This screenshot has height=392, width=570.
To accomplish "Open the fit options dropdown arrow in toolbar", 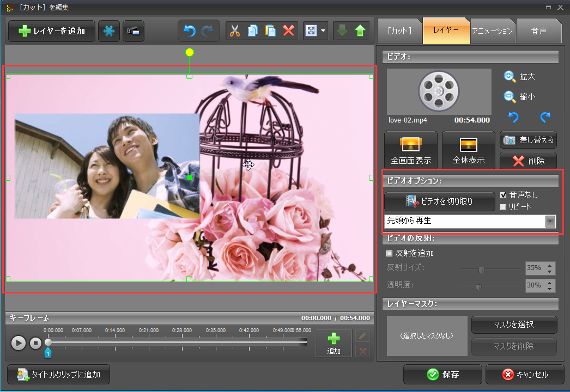I will [323, 31].
